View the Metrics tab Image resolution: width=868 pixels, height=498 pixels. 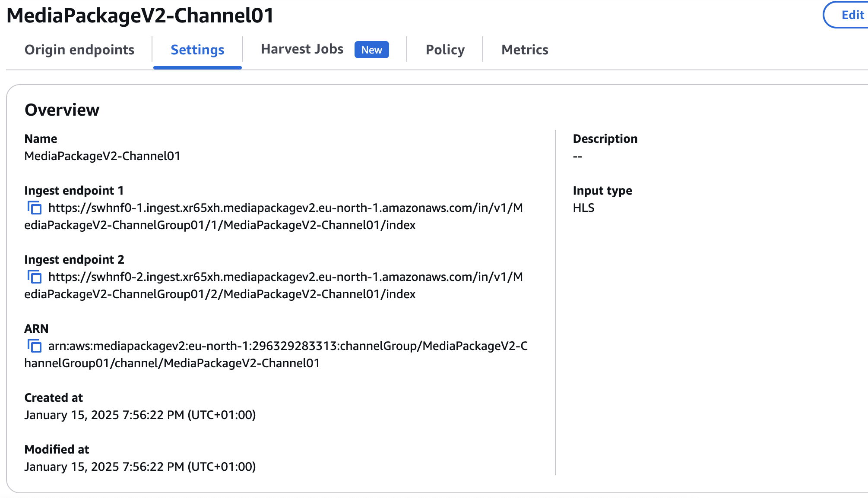point(524,50)
